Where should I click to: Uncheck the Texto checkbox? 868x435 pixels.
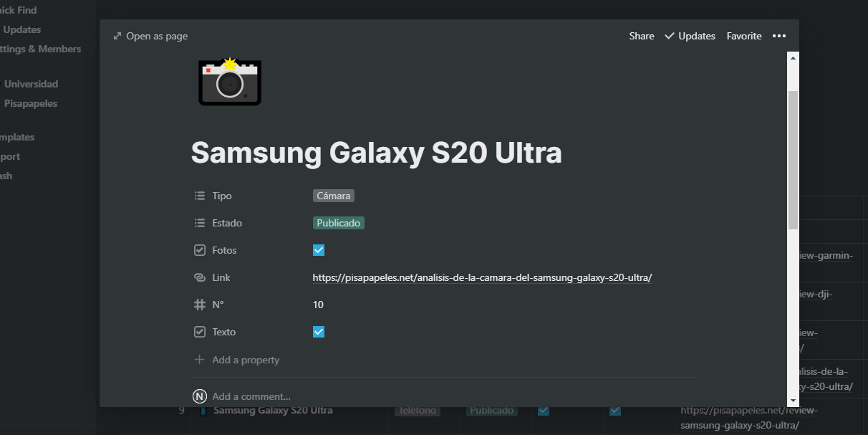pyautogui.click(x=319, y=332)
